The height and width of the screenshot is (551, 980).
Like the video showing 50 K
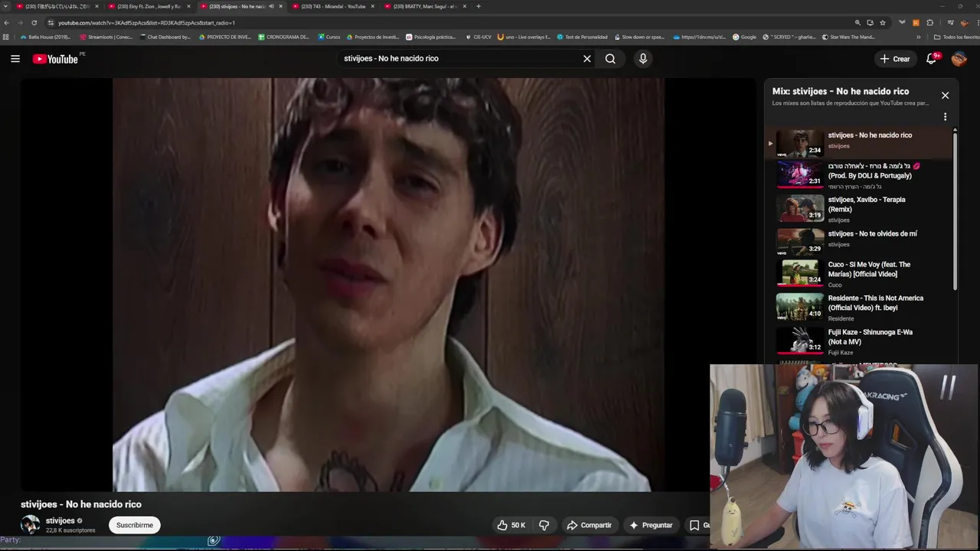point(511,525)
